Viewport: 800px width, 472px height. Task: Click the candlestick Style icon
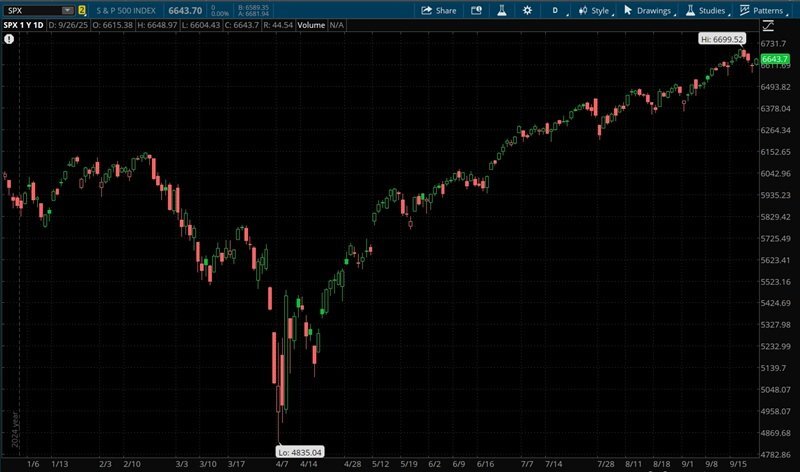point(582,10)
